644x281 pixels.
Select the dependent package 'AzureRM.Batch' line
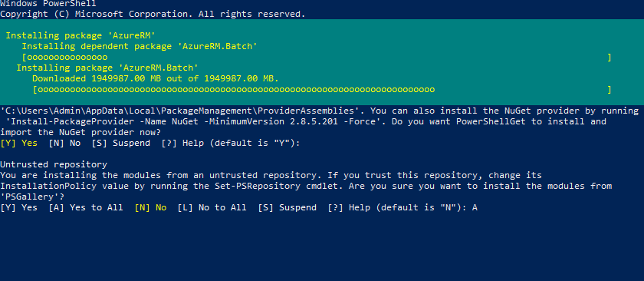click(140, 47)
